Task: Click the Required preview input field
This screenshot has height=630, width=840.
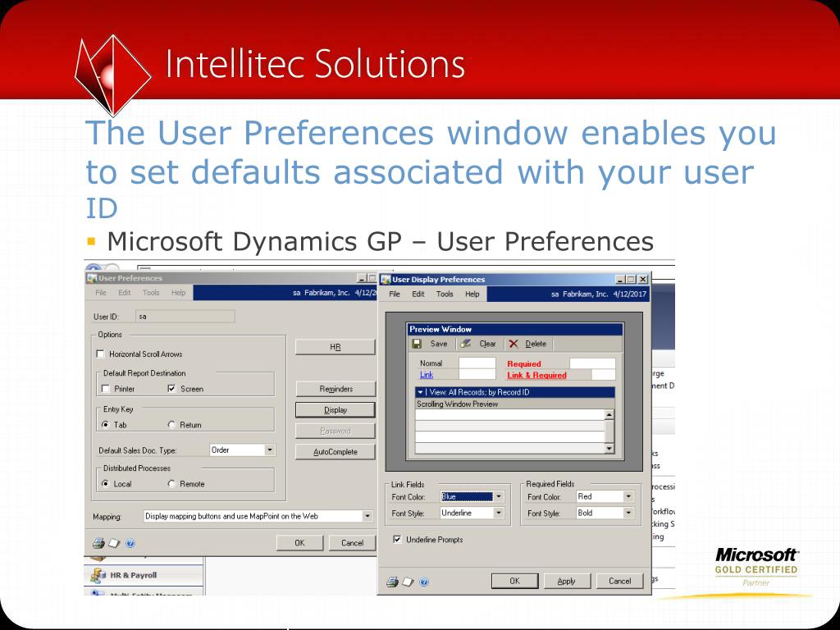Action: pos(592,363)
